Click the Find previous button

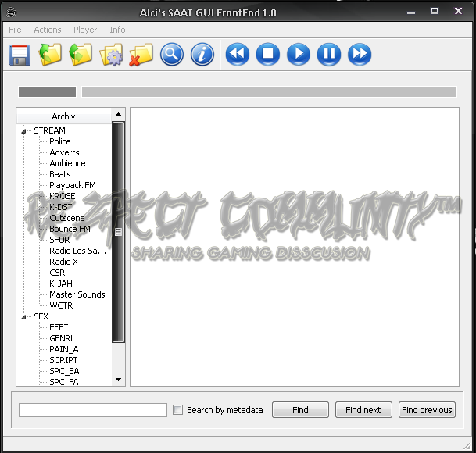[x=427, y=410]
